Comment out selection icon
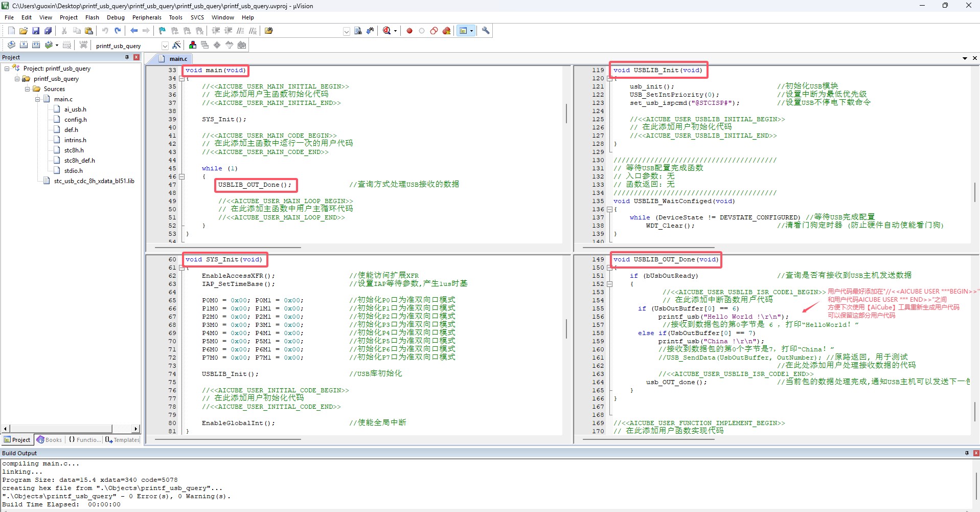980x512 pixels. coord(240,31)
